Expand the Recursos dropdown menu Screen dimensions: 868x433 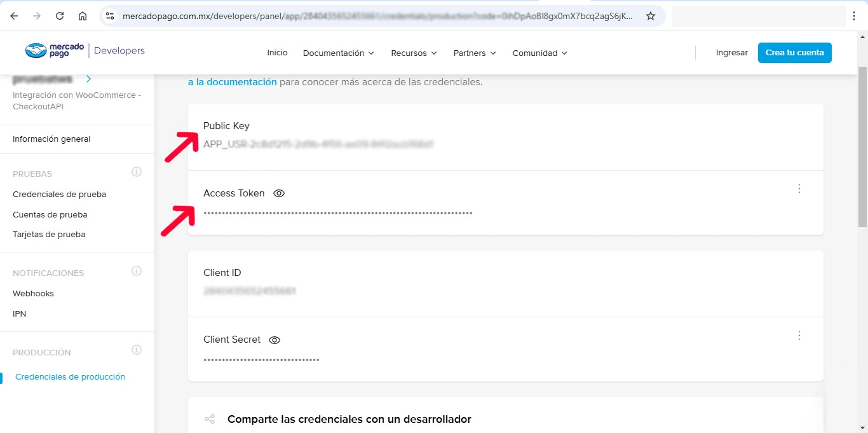coord(414,53)
